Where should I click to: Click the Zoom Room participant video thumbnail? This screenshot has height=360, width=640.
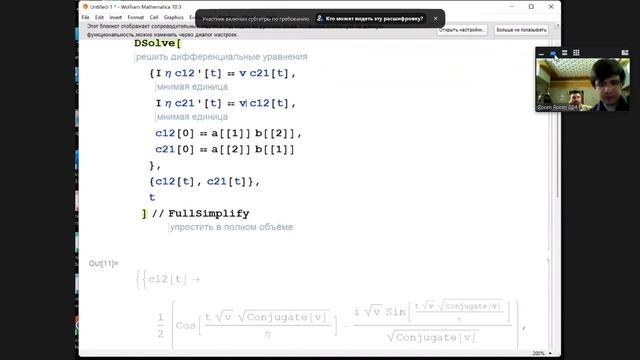tap(582, 84)
